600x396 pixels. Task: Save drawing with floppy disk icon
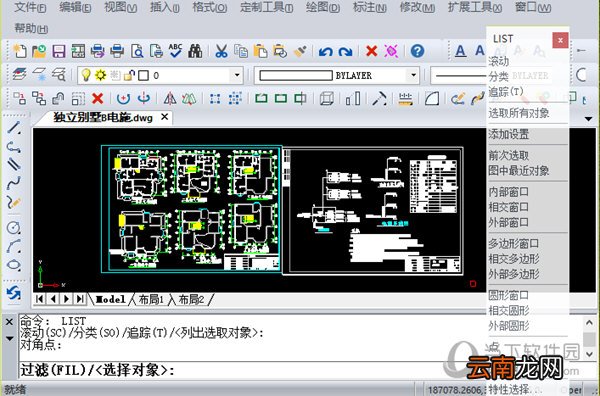pyautogui.click(x=59, y=51)
